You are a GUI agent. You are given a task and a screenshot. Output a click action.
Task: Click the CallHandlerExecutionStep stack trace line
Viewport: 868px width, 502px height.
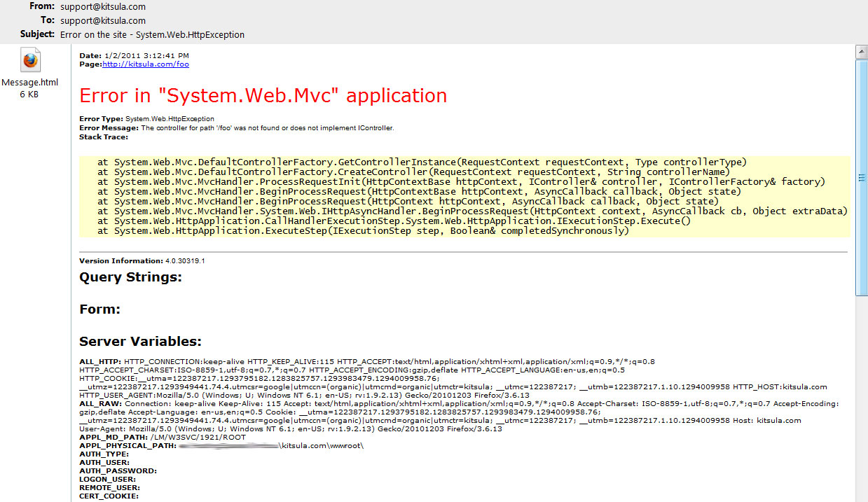(394, 221)
